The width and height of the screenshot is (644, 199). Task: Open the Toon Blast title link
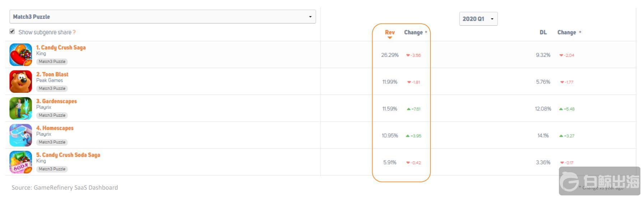pyautogui.click(x=52, y=74)
